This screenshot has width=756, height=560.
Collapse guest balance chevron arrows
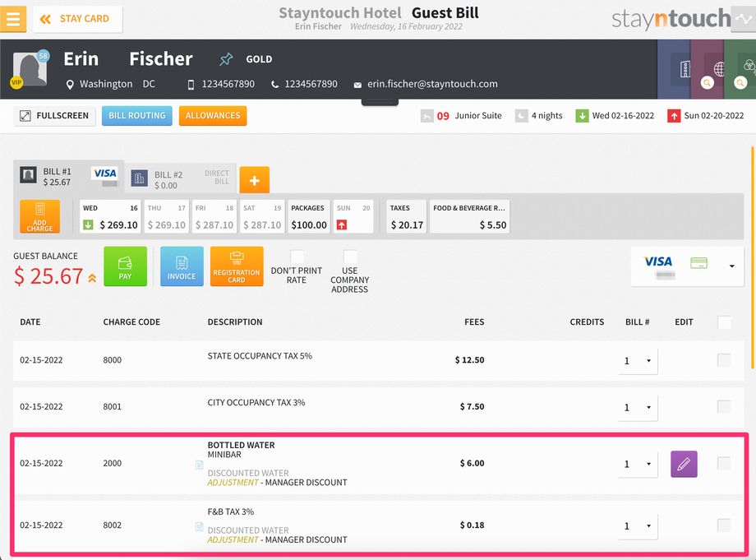(x=92, y=278)
